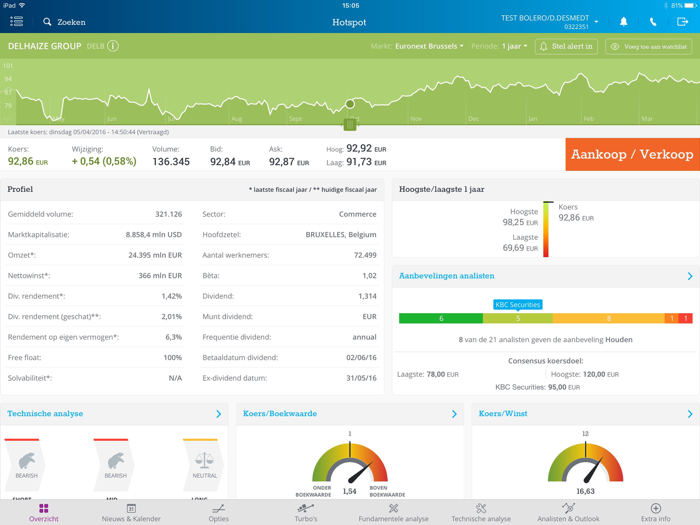The width and height of the screenshot is (700, 525).
Task: Click Ex-dividend datum value 31/05/16
Action: 361,378
